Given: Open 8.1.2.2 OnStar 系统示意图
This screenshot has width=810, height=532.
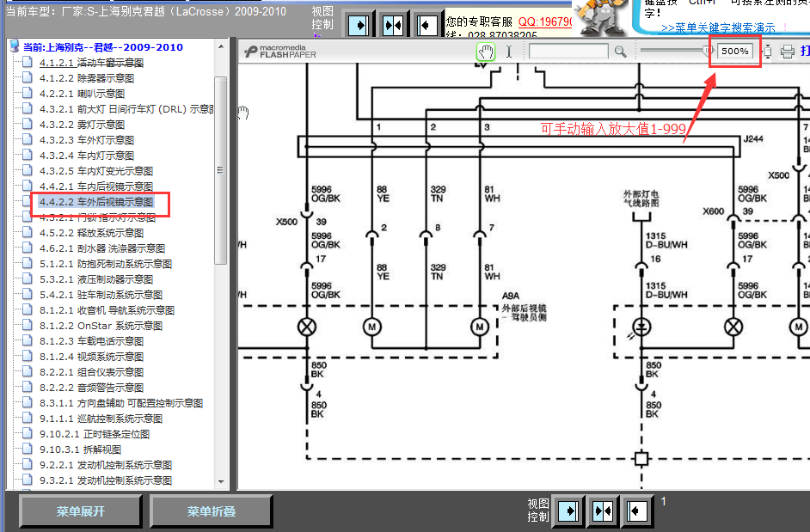Looking at the screenshot, I should click(101, 326).
